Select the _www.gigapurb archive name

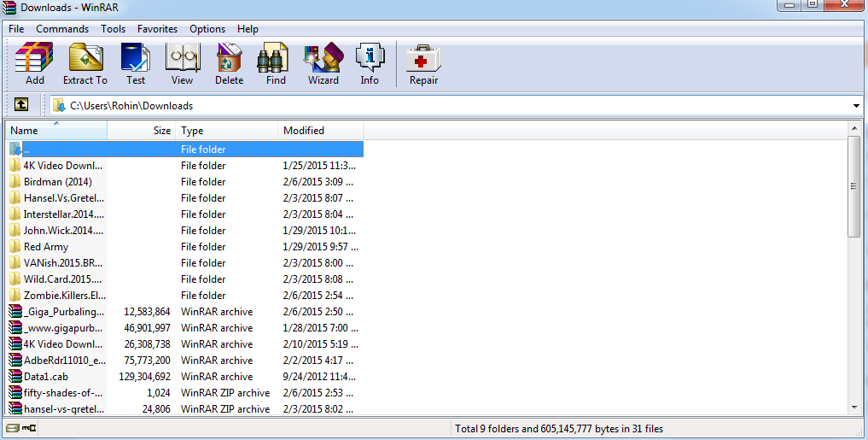pos(63,328)
